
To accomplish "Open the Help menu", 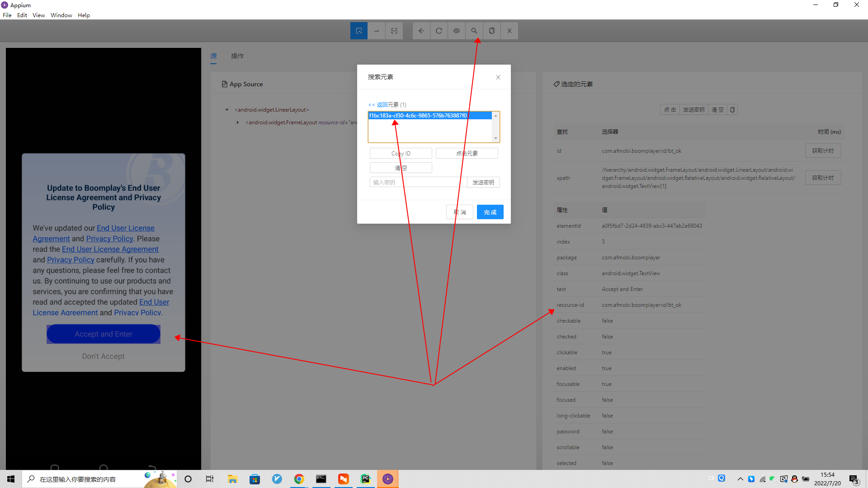I will [84, 15].
